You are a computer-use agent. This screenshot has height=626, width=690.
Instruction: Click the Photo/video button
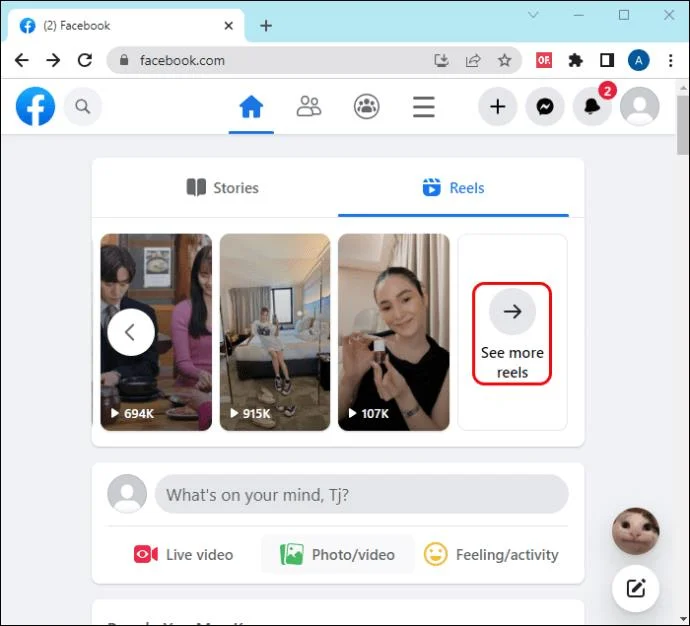point(338,555)
